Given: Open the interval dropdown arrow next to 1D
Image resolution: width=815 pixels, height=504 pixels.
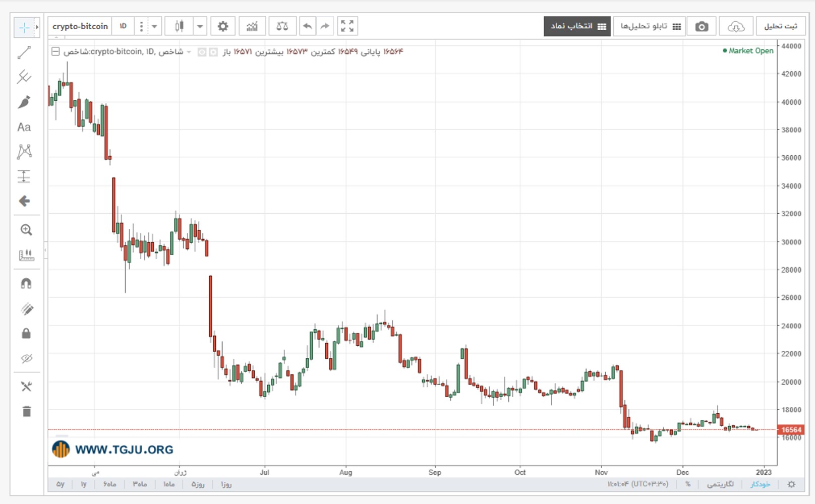Looking at the screenshot, I should [x=154, y=26].
